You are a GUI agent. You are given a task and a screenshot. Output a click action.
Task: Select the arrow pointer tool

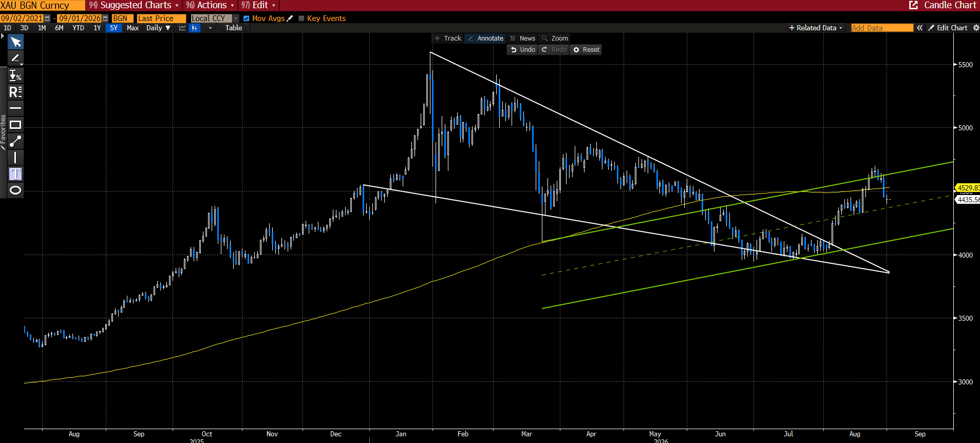click(15, 42)
